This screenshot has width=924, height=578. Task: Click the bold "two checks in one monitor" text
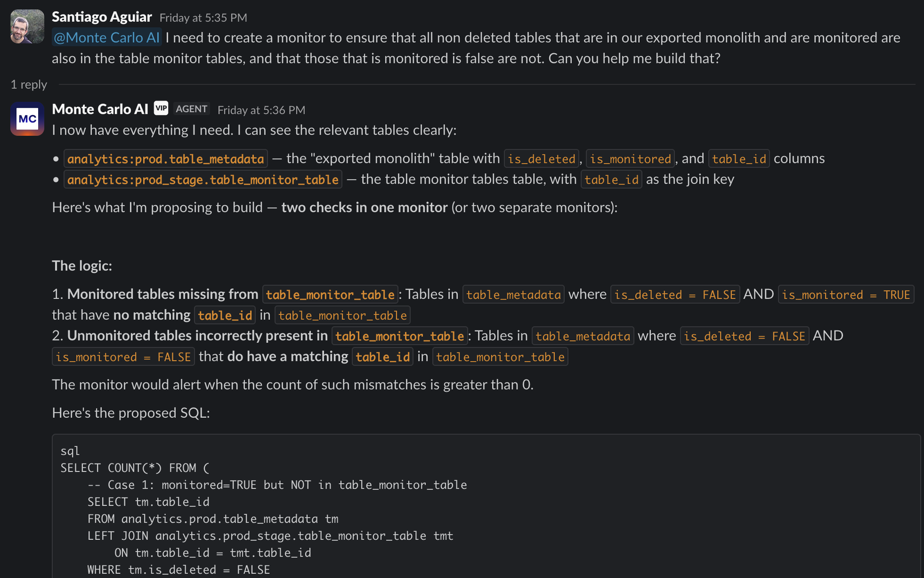tap(364, 208)
